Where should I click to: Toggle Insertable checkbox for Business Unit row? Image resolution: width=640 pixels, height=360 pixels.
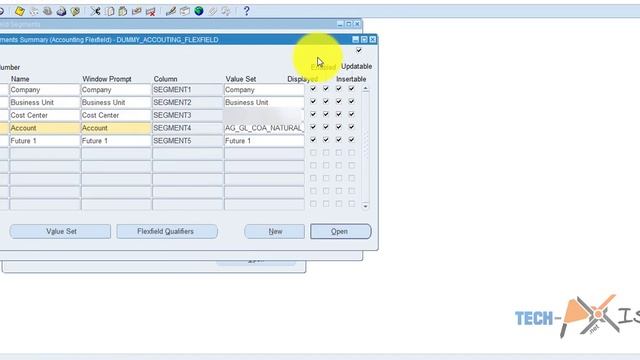339,101
